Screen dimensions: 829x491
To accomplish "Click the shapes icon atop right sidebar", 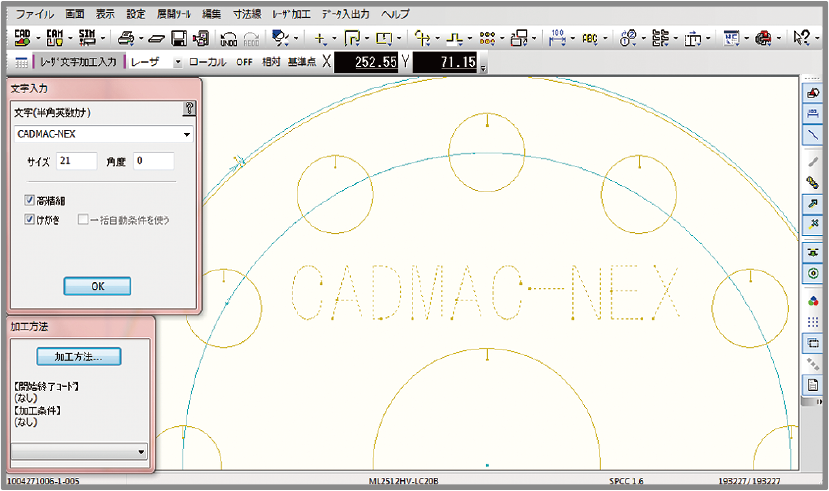I will [813, 94].
